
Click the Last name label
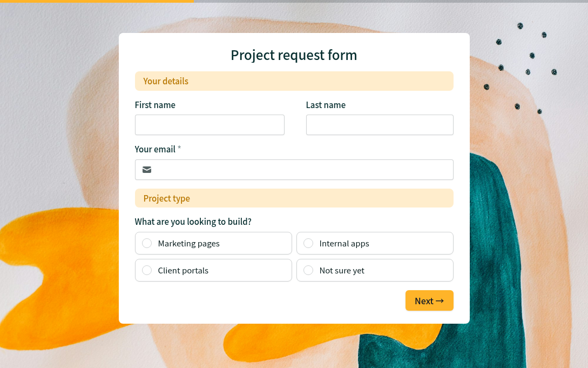[326, 105]
